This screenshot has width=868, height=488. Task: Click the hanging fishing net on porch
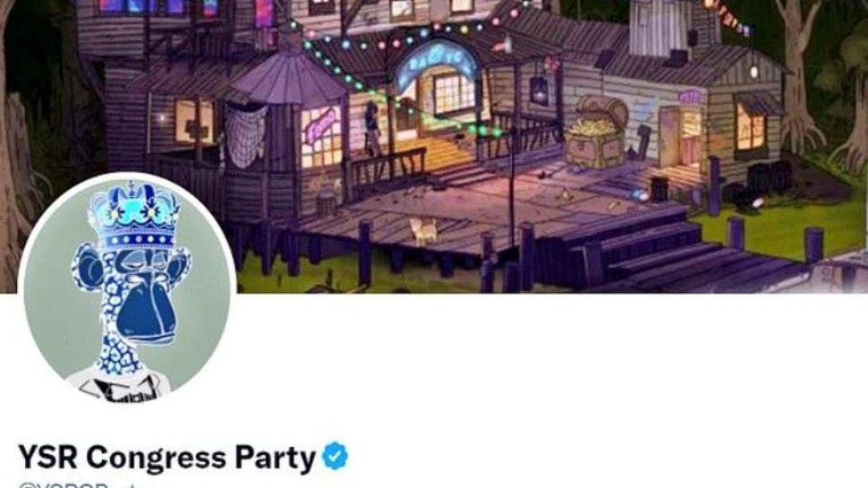point(245,136)
